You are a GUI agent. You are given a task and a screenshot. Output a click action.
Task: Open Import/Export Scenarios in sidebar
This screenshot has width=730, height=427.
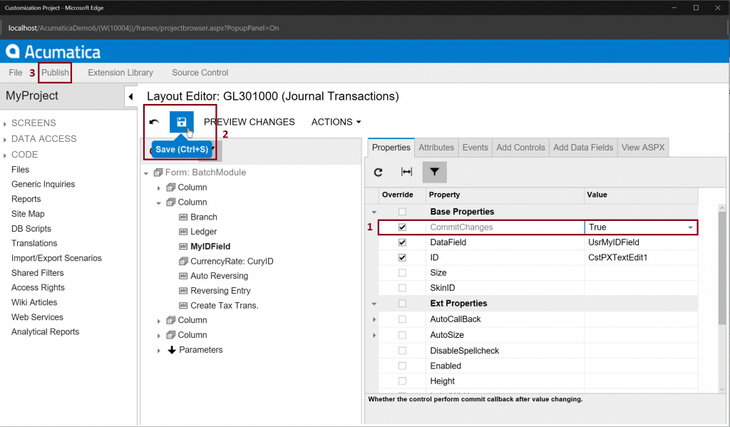click(56, 258)
